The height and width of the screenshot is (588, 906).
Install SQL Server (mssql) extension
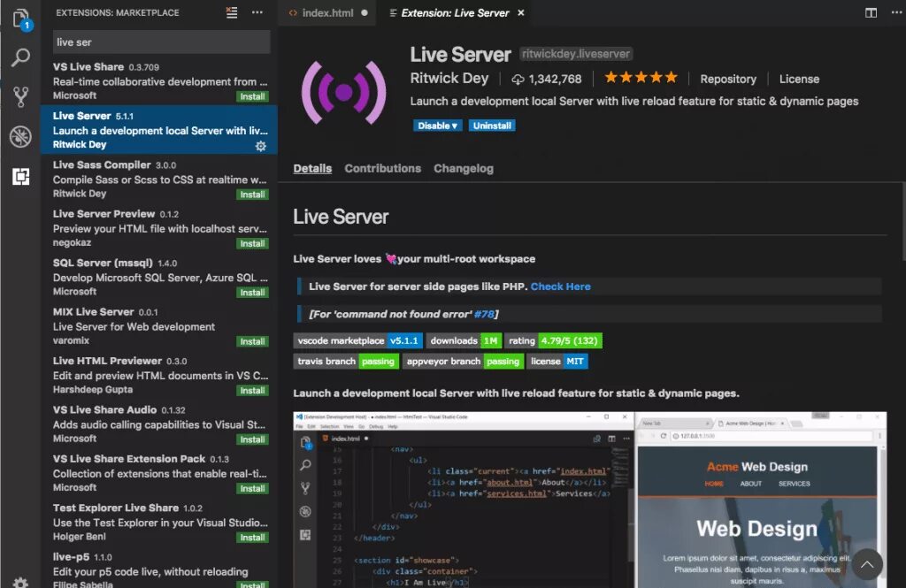(252, 293)
